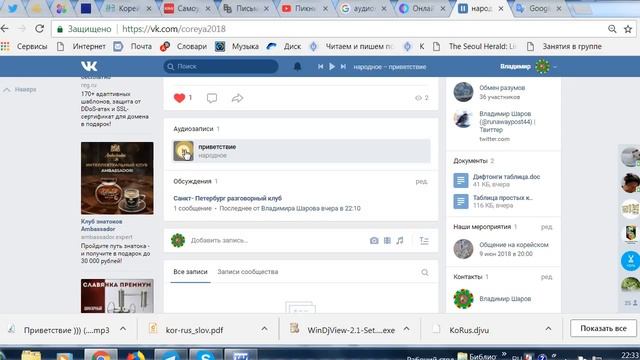Expand options for Приветствие mp3 download
The height and width of the screenshot is (360, 640).
point(123,329)
